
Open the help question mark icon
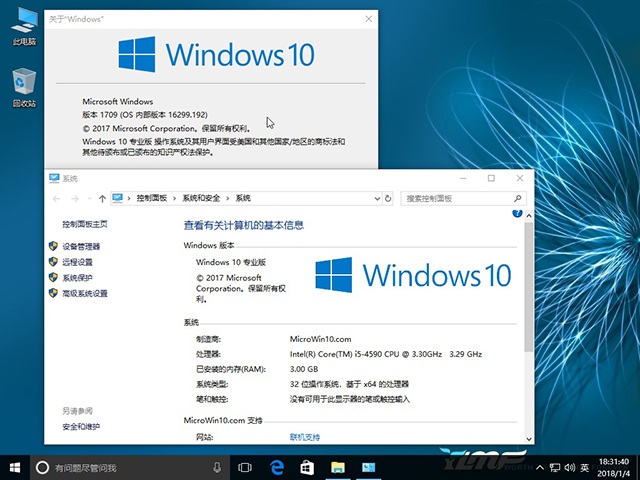[x=517, y=213]
